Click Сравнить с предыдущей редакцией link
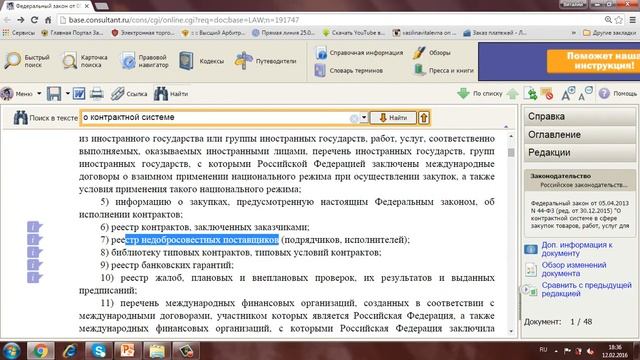The width and height of the screenshot is (640, 360). [x=586, y=289]
